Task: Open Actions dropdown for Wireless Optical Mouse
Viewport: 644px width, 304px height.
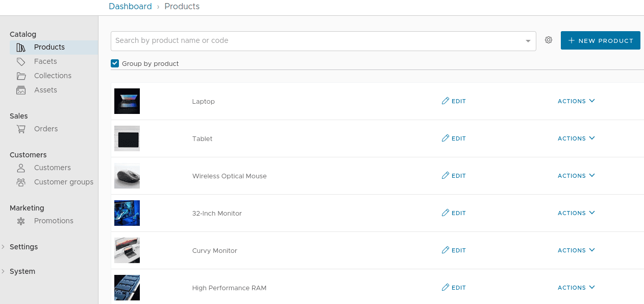Action: pos(576,176)
